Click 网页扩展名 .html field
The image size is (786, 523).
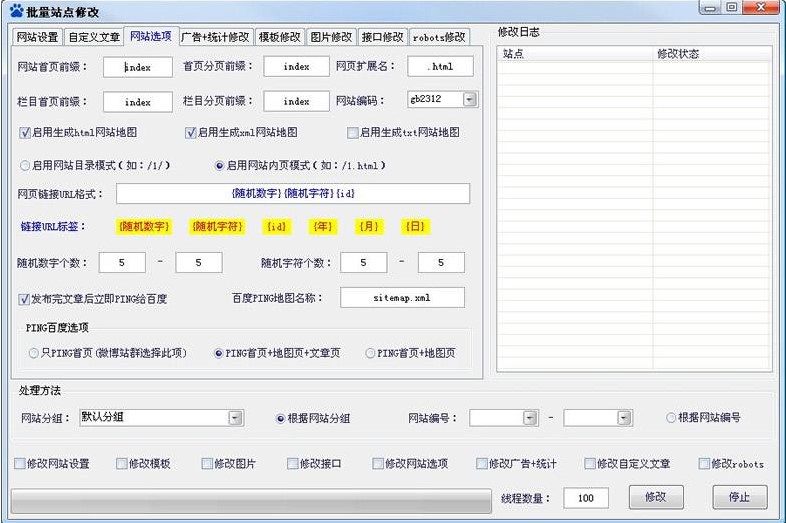(x=440, y=67)
